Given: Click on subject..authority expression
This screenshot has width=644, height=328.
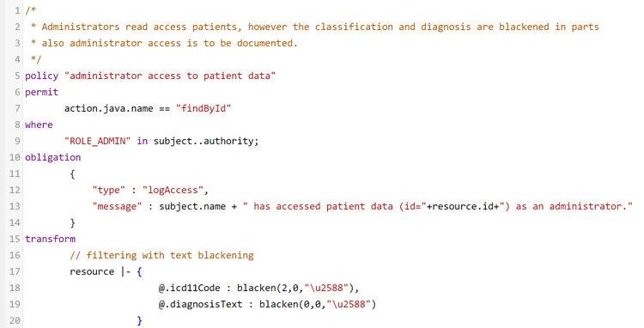Looking at the screenshot, I should click(206, 141).
